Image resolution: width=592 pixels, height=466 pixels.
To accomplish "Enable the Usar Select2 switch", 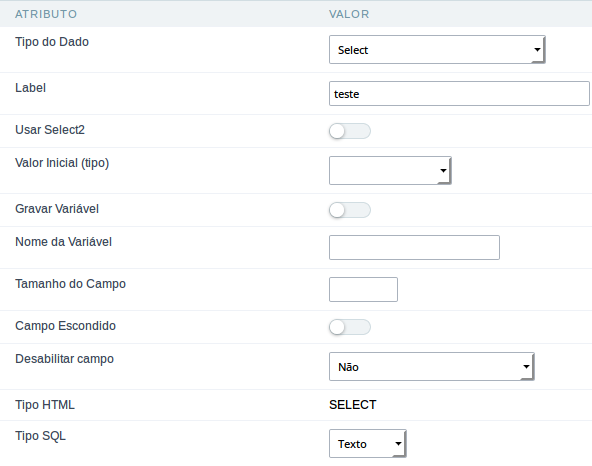I will tap(350, 131).
